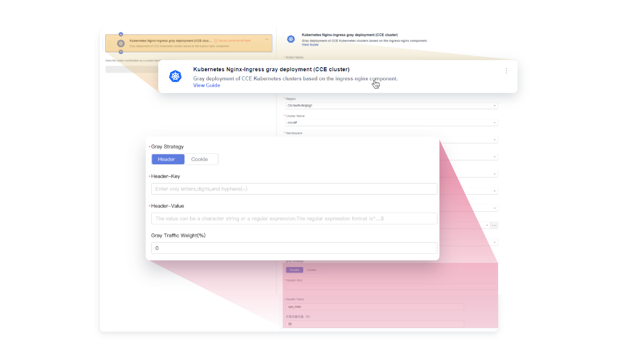622x364 pixels.
Task: Click the 'Gray Traffic Weight(%)' label in the callout
Action: pyautogui.click(x=178, y=236)
